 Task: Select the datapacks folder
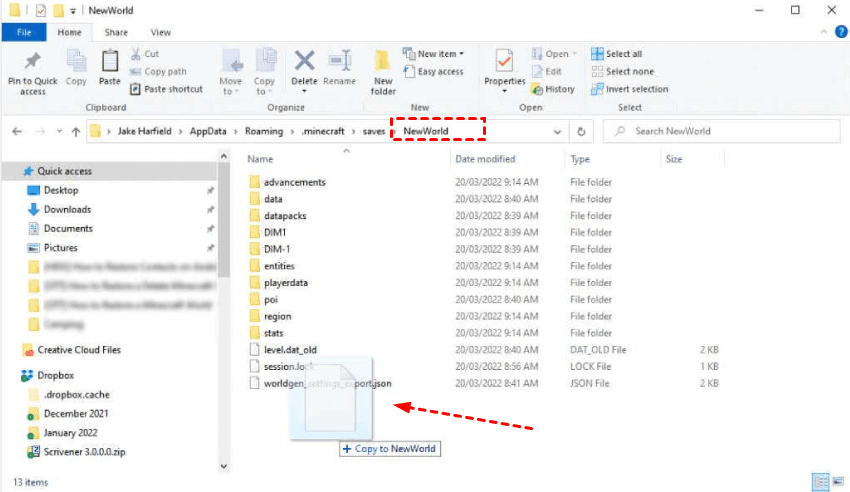pyautogui.click(x=285, y=216)
